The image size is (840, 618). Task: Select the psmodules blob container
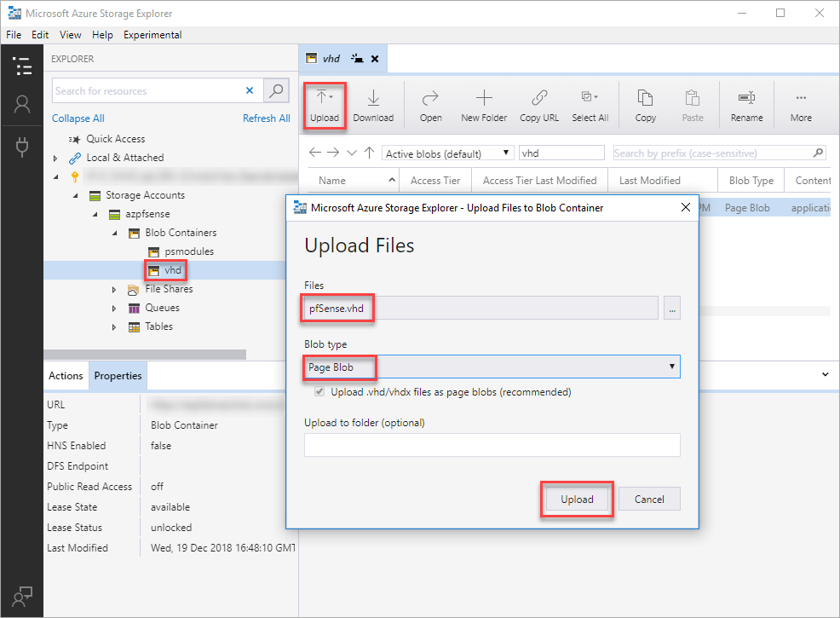(x=188, y=251)
